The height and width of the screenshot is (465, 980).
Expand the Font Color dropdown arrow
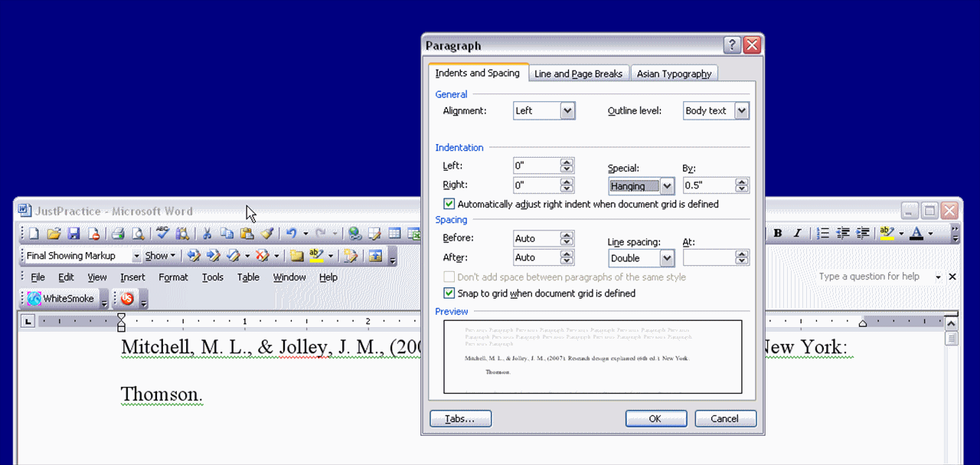[x=930, y=234]
